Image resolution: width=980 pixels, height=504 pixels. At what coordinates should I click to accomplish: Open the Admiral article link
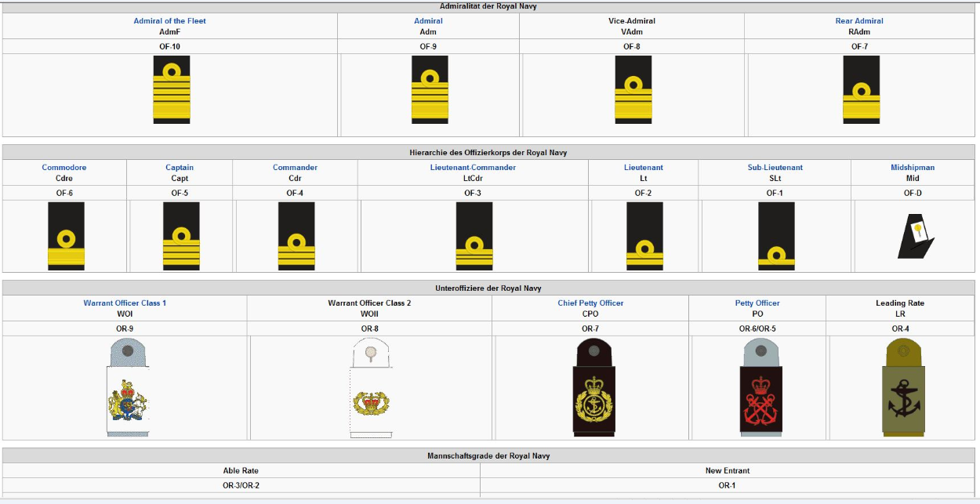coord(428,21)
